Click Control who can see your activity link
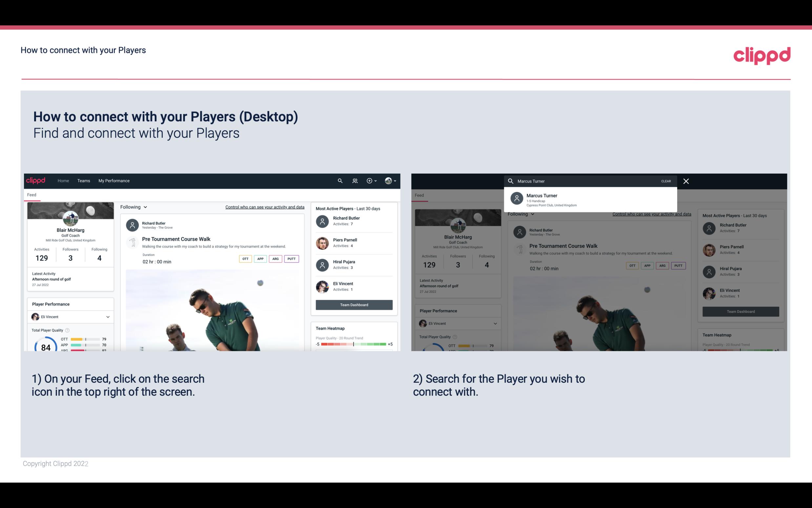Viewport: 812px width, 508px height. click(264, 207)
